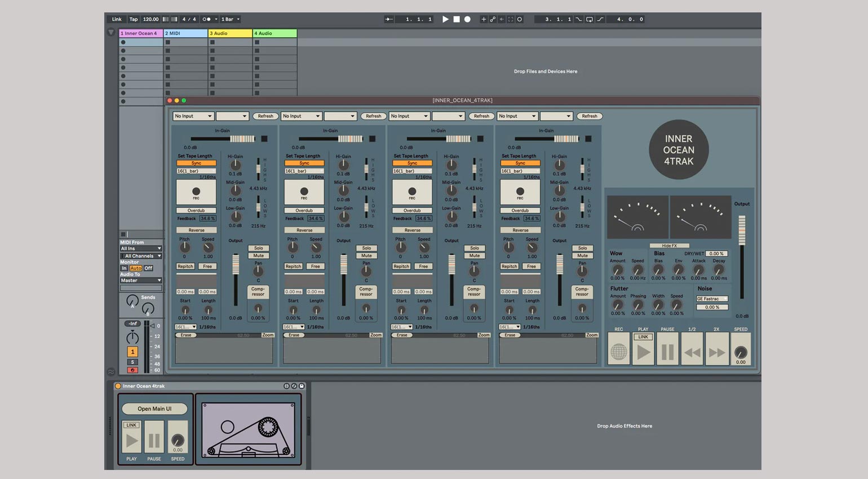Click the transport Record circle button
The image size is (868, 479).
[x=467, y=19]
